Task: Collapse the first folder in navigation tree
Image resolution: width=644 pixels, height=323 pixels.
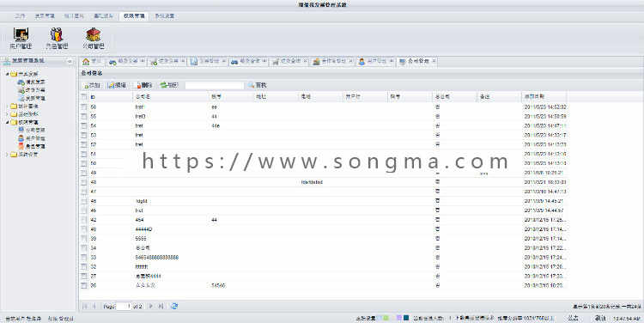Action: pos(8,74)
